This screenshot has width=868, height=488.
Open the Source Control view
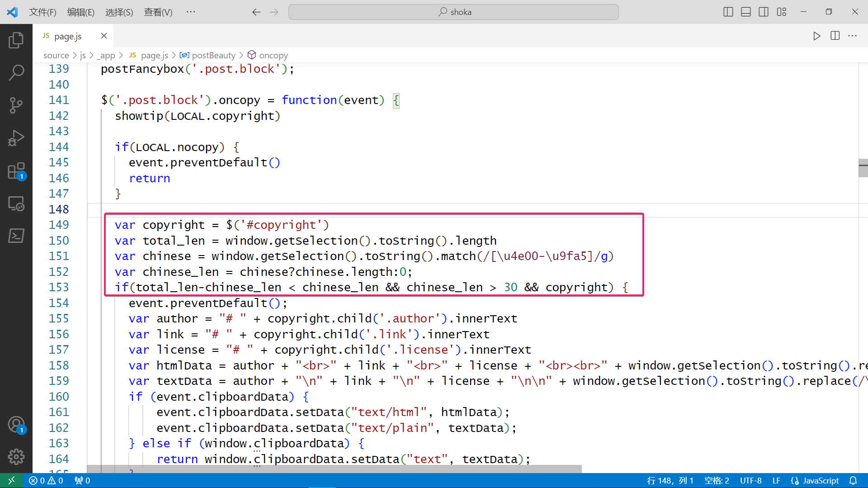(16, 105)
